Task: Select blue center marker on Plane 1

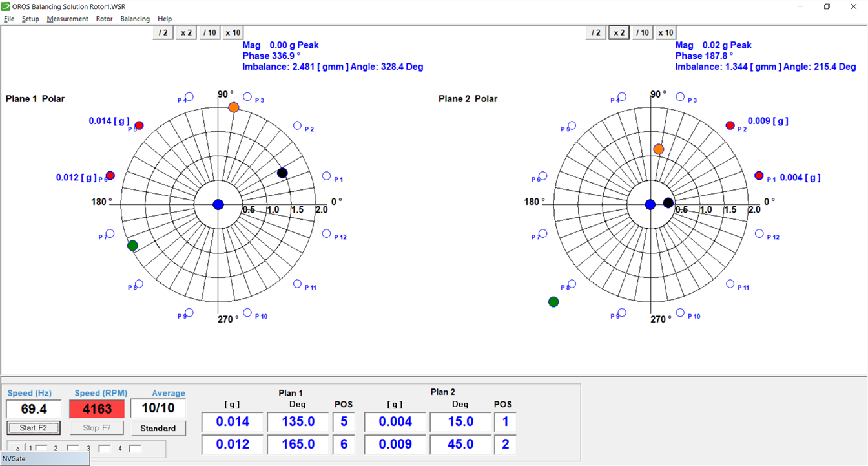Action: coord(218,204)
